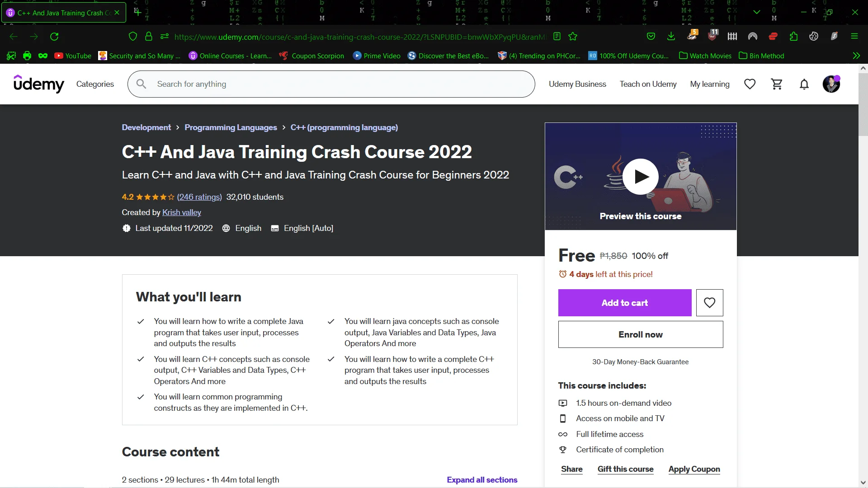Click the green printer bookmark icon
Image resolution: width=868 pixels, height=488 pixels.
coord(27,56)
